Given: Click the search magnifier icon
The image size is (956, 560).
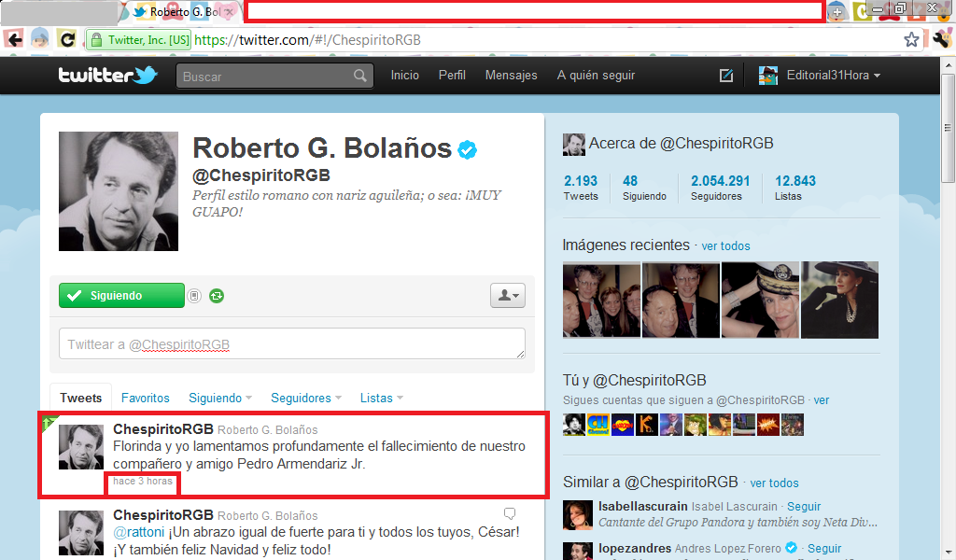Looking at the screenshot, I should click(360, 77).
